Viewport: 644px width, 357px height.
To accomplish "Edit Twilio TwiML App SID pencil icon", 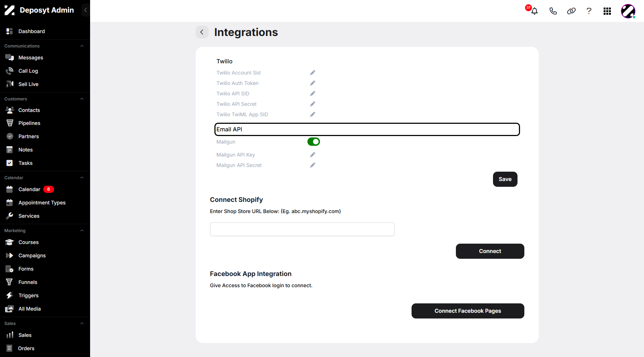I will [x=312, y=114].
